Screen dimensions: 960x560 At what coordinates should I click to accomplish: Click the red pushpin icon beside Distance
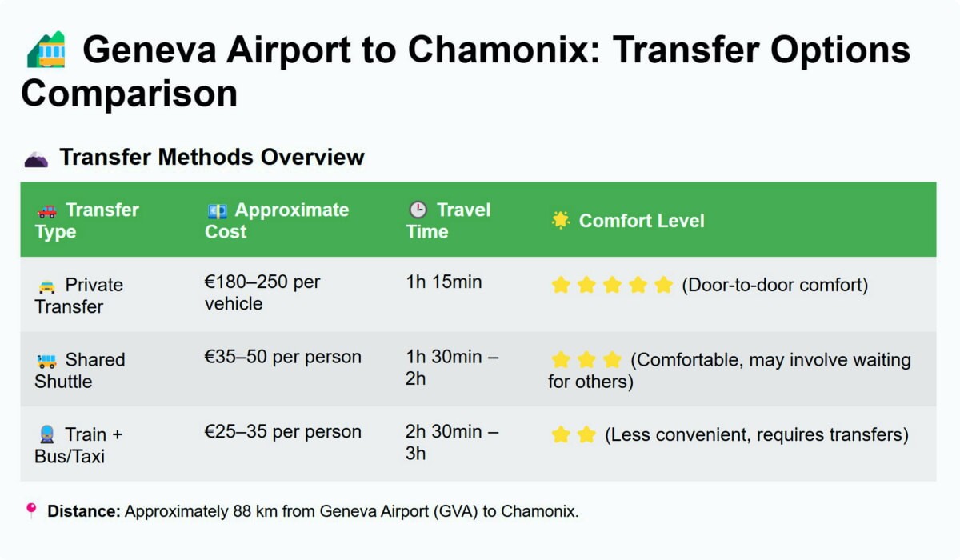click(32, 510)
